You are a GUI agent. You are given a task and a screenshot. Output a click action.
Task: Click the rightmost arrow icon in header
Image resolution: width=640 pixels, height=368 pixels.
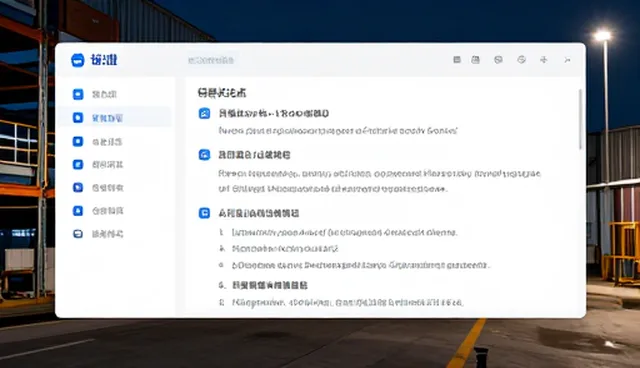(567, 60)
